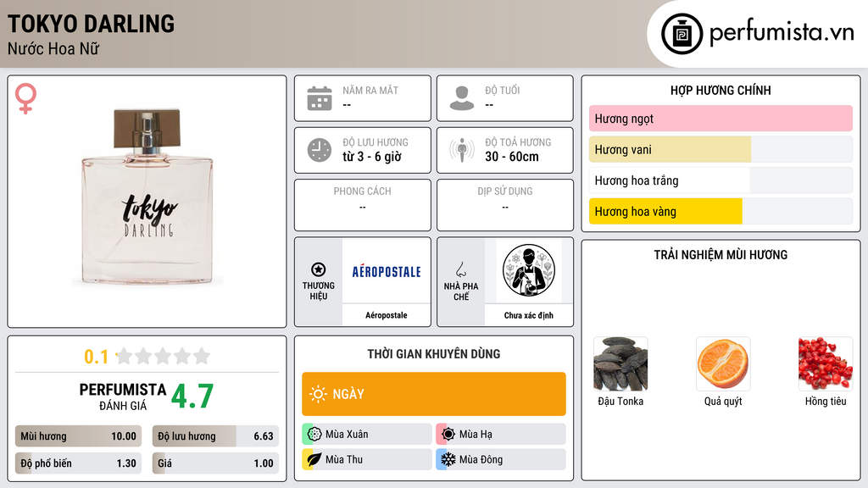The image size is (868, 488).
Task: Select the Mùa Xuân season bar
Action: [x=367, y=435]
